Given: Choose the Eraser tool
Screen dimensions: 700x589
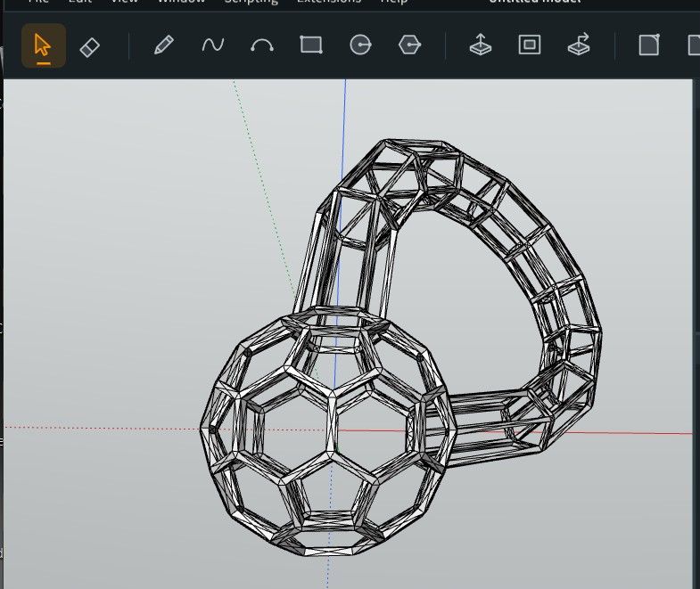Looking at the screenshot, I should (x=89, y=47).
